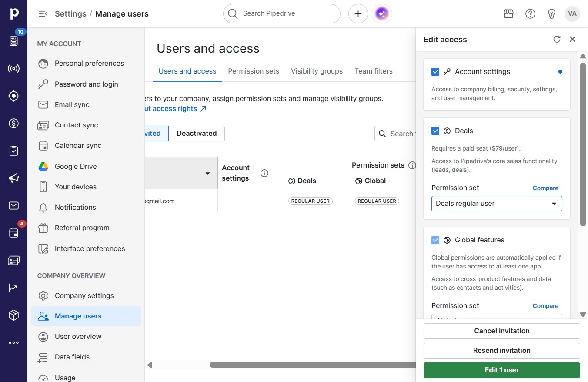Open Password and login settings

click(x=86, y=84)
